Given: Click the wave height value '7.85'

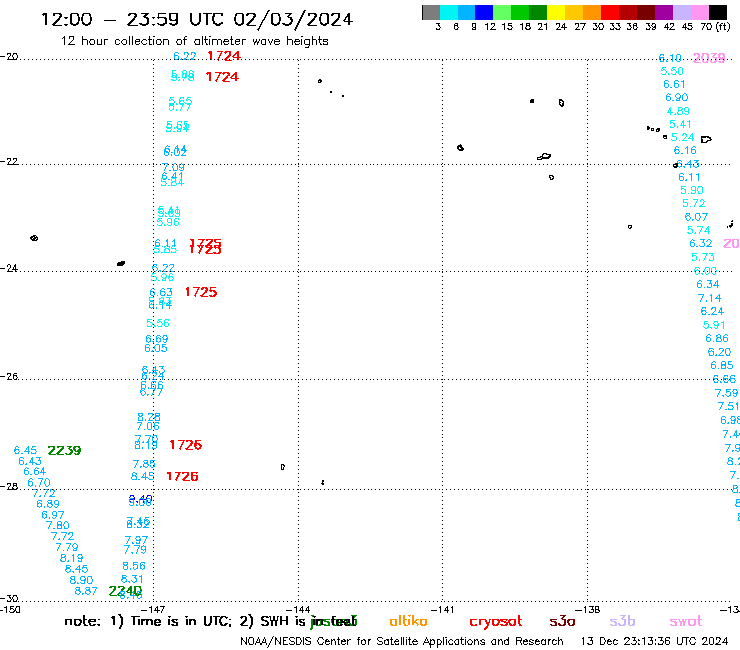Looking at the screenshot, I should point(144,464).
